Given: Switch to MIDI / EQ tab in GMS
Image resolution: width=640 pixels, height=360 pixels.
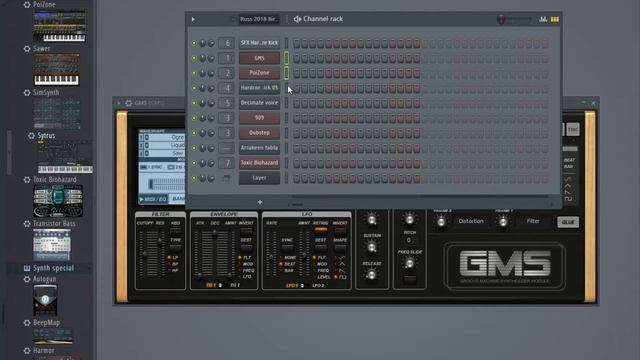Looking at the screenshot, I should point(153,199).
